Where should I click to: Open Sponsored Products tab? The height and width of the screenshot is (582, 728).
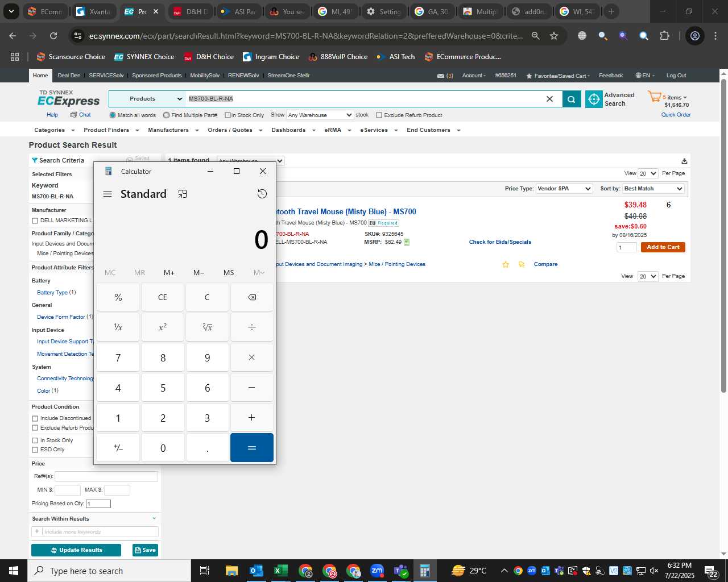156,76
